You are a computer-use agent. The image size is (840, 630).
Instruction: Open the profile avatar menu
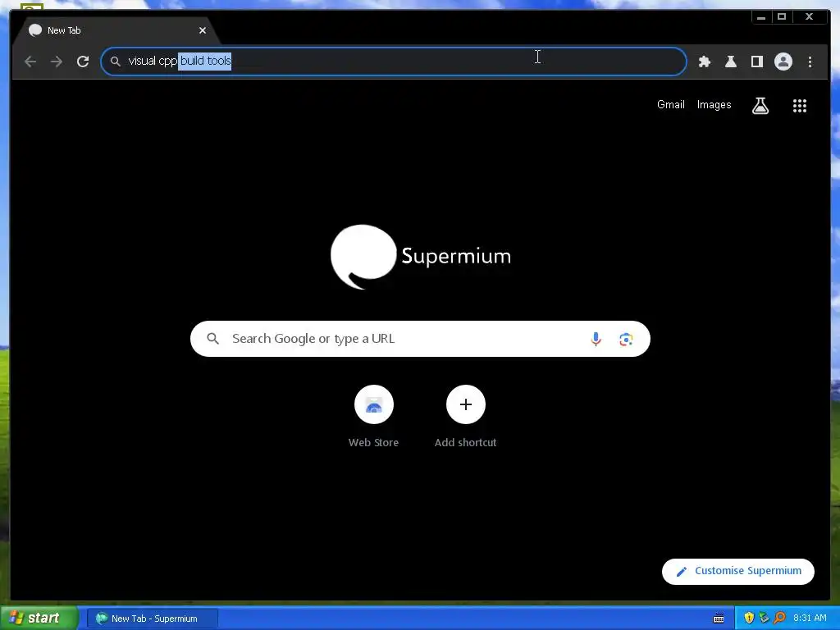[x=783, y=62]
